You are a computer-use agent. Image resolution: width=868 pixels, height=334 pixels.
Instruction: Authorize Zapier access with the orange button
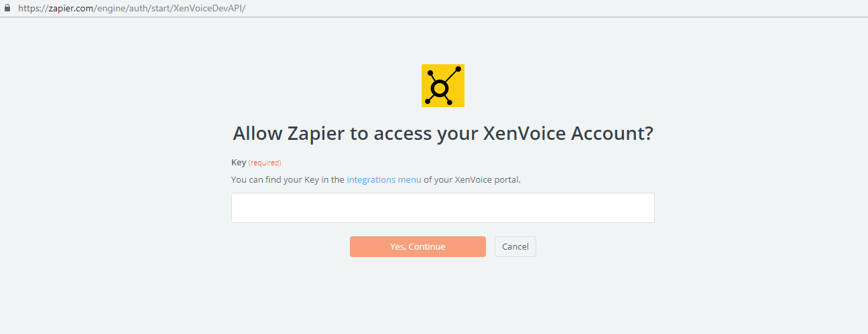(x=418, y=246)
